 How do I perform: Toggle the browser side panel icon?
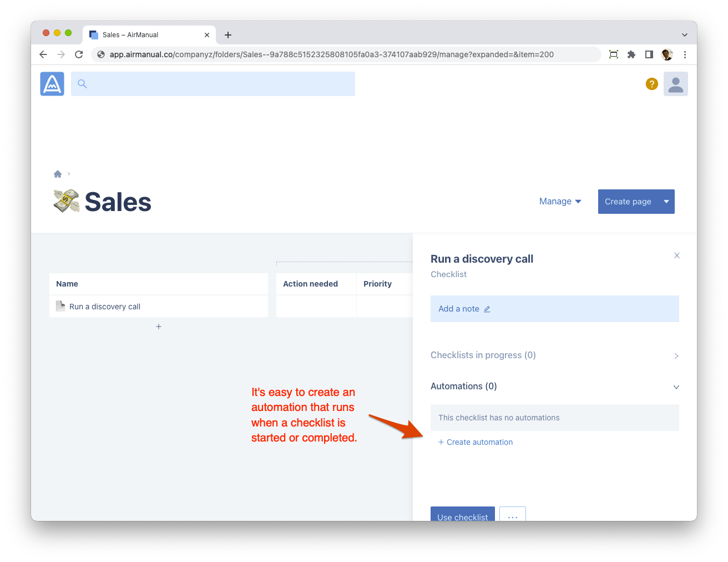click(649, 54)
